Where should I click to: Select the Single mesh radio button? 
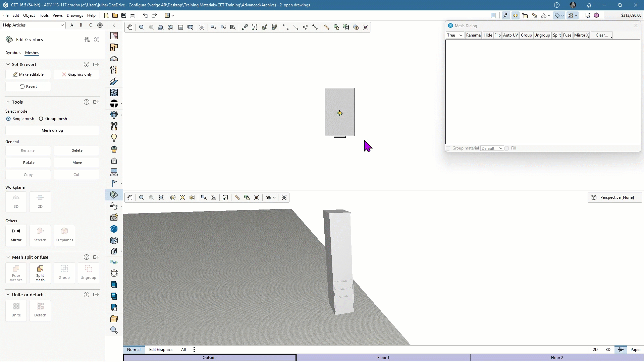[x=8, y=119]
